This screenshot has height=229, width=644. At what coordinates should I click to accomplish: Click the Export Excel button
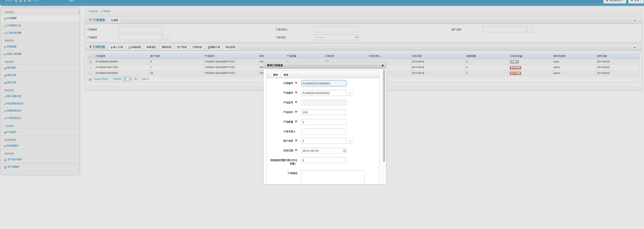101,79
